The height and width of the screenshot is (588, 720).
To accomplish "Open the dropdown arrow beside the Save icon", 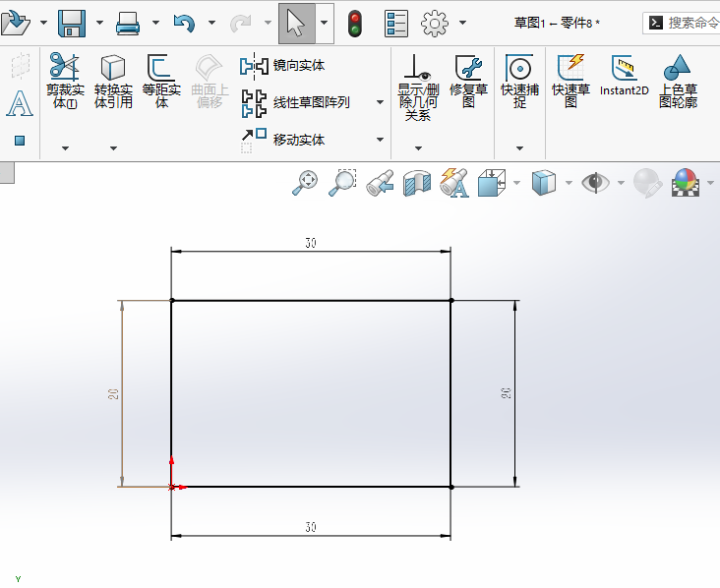I will pos(99,23).
